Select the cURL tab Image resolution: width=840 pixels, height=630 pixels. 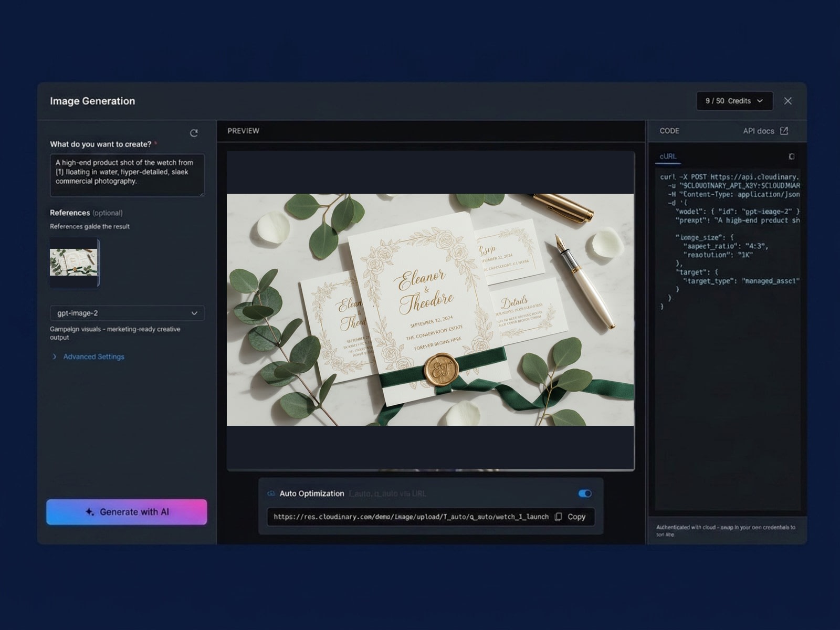click(x=668, y=156)
